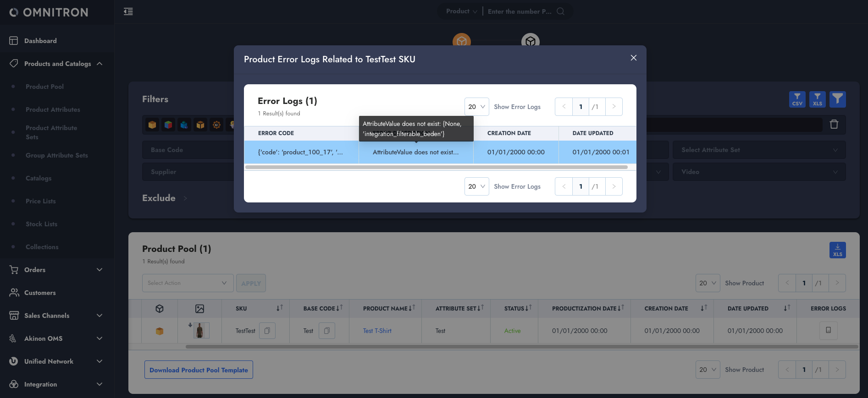Click the Error Logs horizontal scrollbar
868x398 pixels.
(436, 167)
